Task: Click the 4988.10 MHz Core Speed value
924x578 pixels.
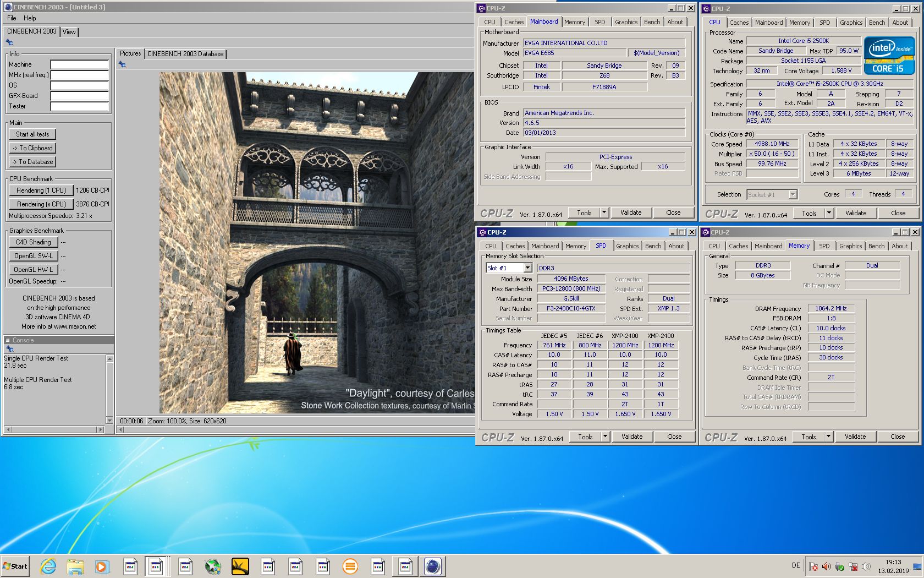Action: coord(772,144)
